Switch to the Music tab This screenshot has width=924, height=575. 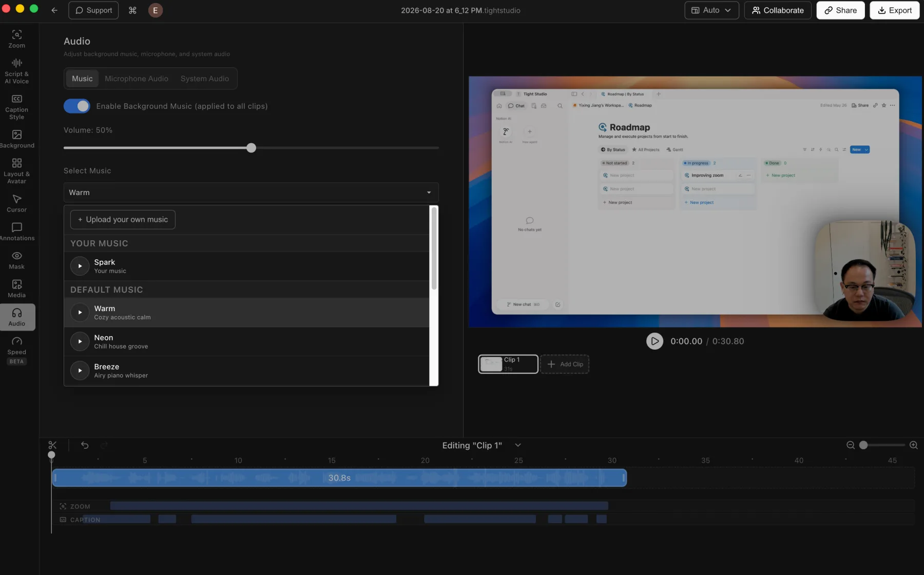[x=82, y=79]
